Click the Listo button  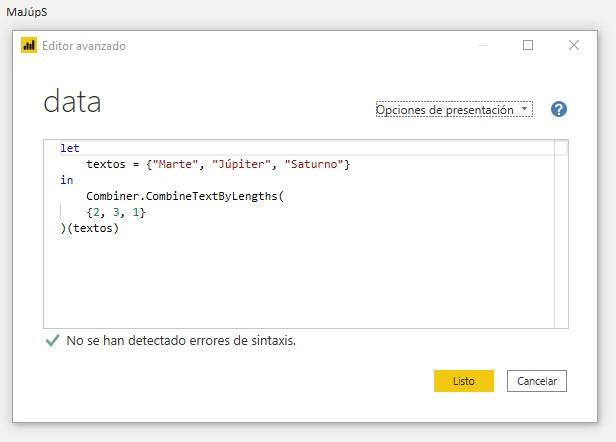(x=464, y=381)
